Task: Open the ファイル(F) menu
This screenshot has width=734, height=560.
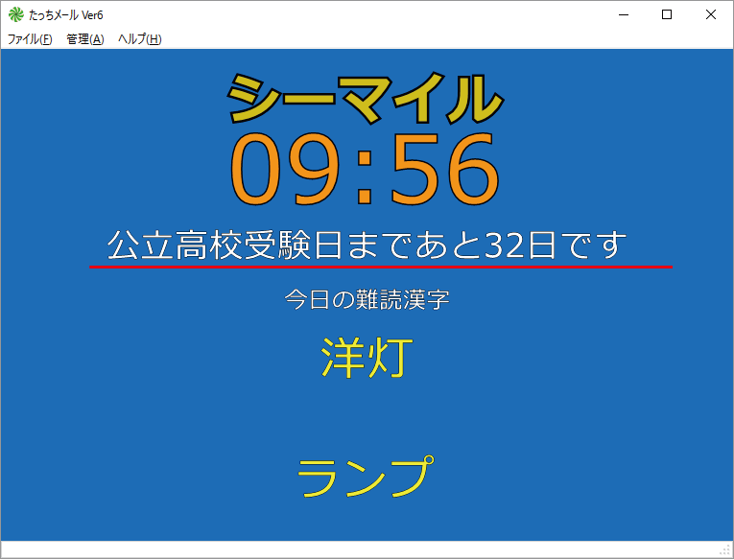Action: click(30, 39)
